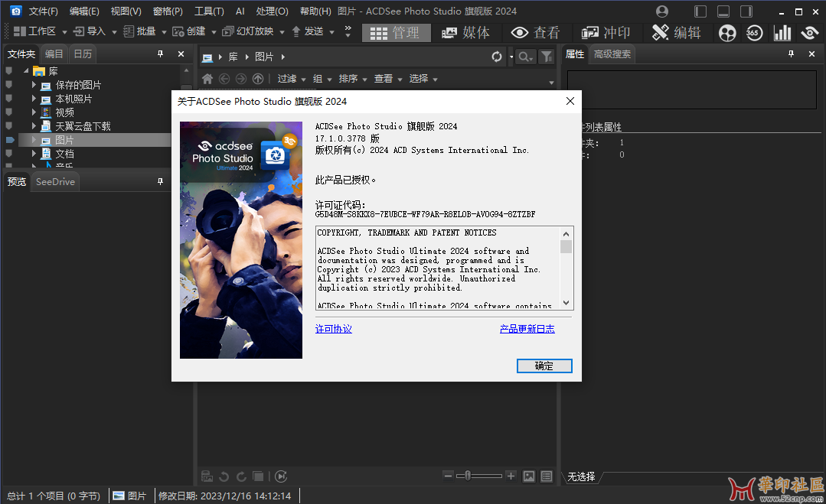826x504 pixels.
Task: Switch to details list view icon
Action: 547,476
